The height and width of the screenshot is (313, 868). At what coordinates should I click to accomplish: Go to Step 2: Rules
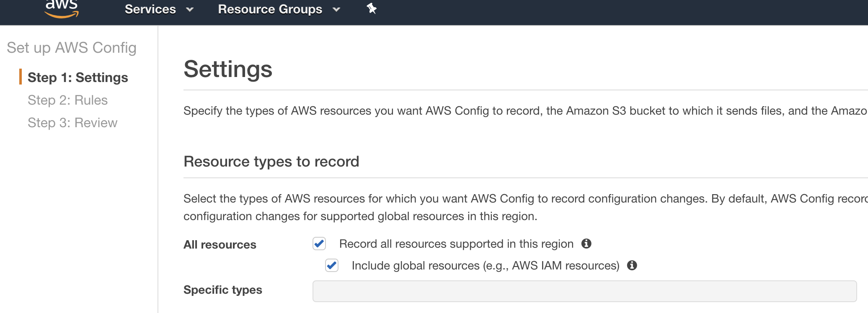[x=68, y=100]
